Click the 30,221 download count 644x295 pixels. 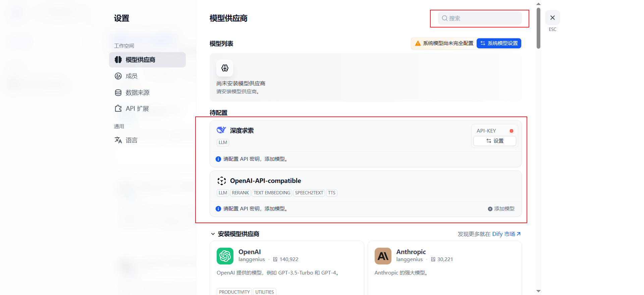[x=445, y=259]
